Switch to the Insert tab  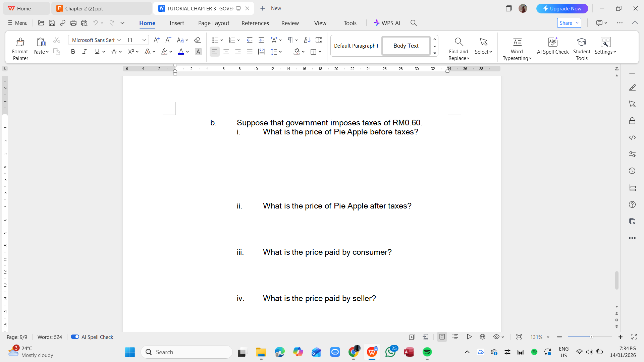pos(177,23)
